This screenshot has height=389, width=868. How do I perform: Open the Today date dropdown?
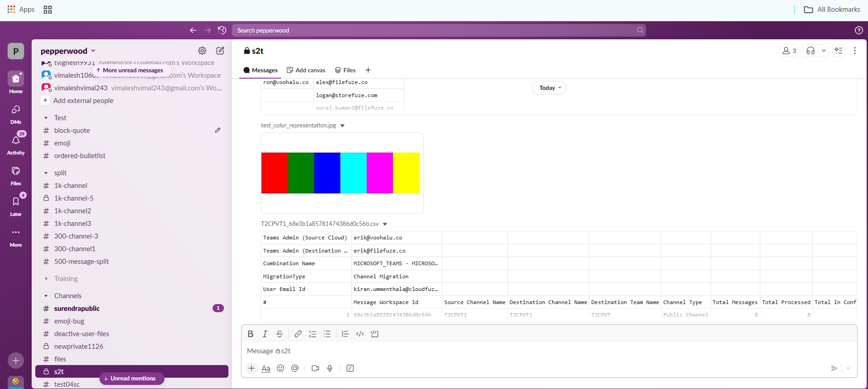[x=549, y=88]
